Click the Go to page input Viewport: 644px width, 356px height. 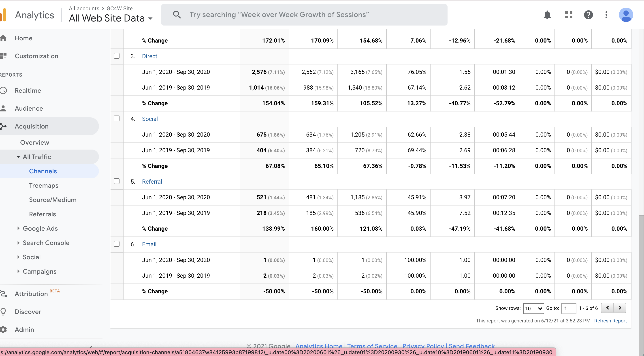(x=569, y=308)
